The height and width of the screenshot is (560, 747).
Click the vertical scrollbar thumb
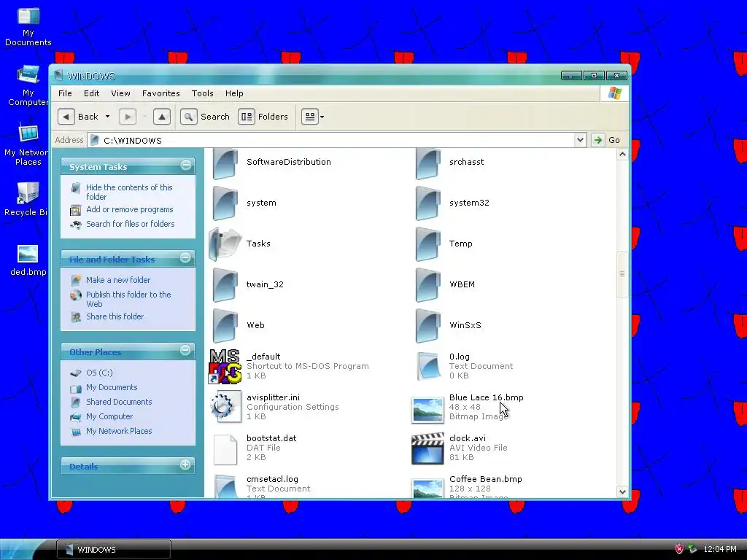tap(622, 274)
